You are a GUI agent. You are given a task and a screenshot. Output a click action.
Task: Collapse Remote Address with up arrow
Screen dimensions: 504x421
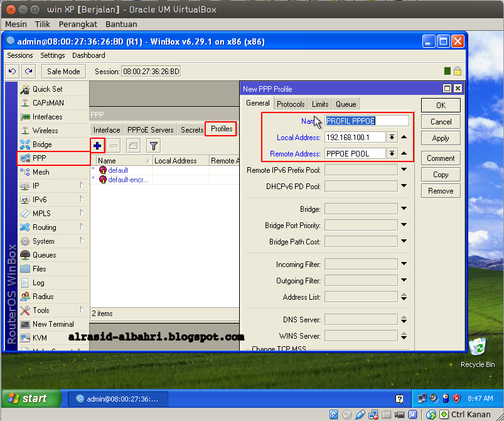404,153
